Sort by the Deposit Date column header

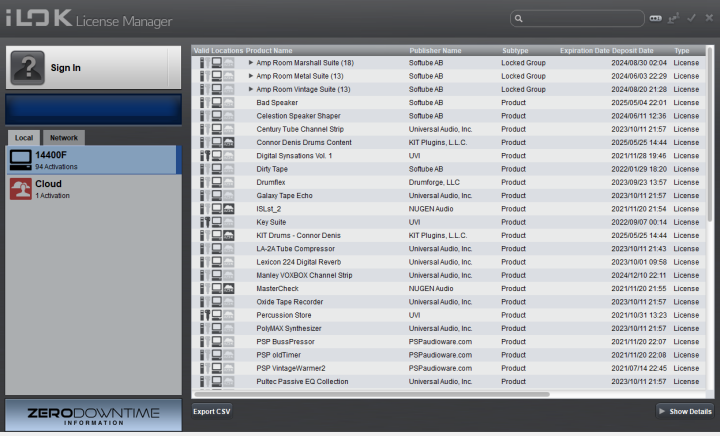[632, 50]
